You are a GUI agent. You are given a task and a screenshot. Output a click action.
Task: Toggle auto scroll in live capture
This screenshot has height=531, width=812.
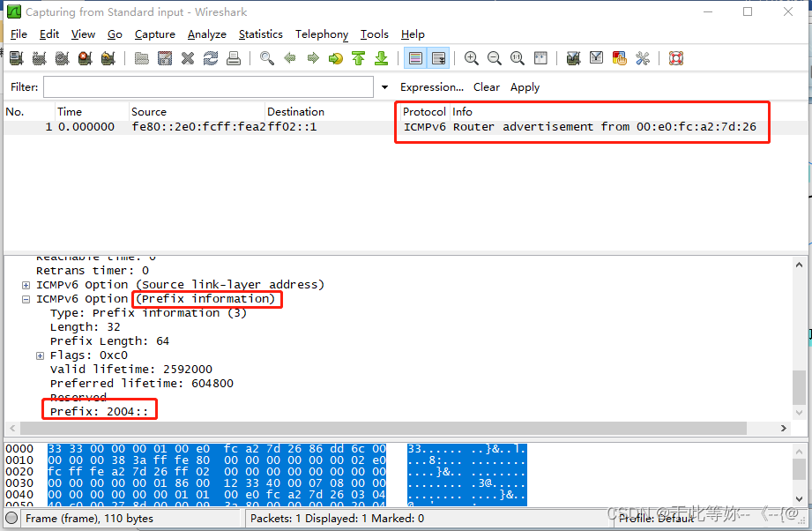coord(438,58)
